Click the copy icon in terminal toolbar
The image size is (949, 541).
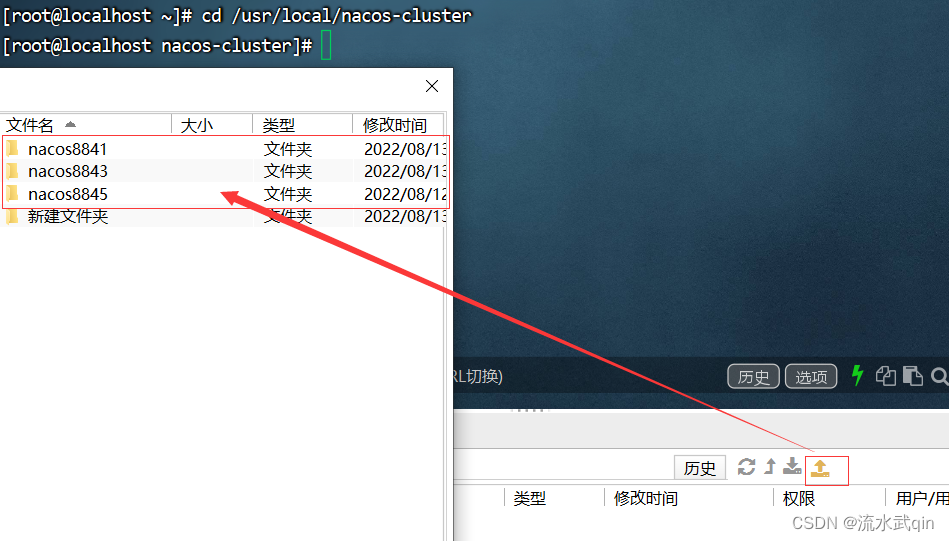[x=886, y=376]
